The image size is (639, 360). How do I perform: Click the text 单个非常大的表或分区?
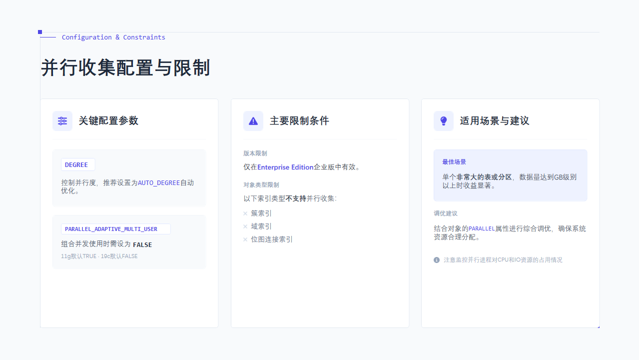[477, 177]
